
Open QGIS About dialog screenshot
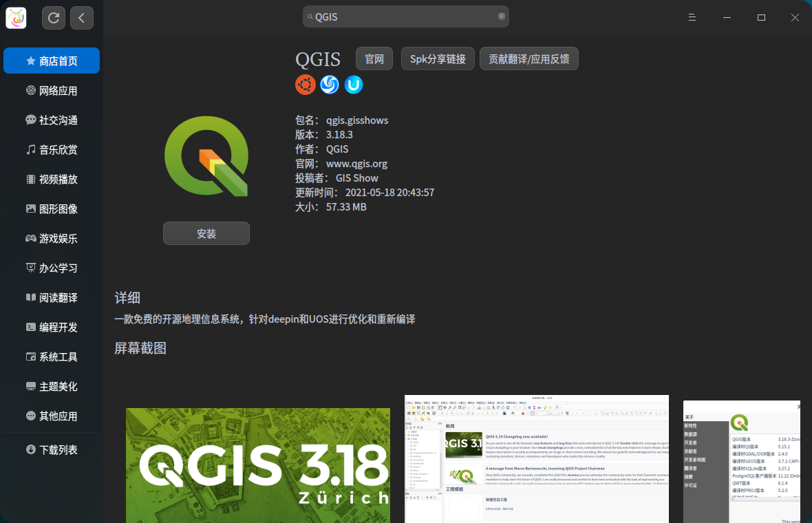click(x=742, y=461)
